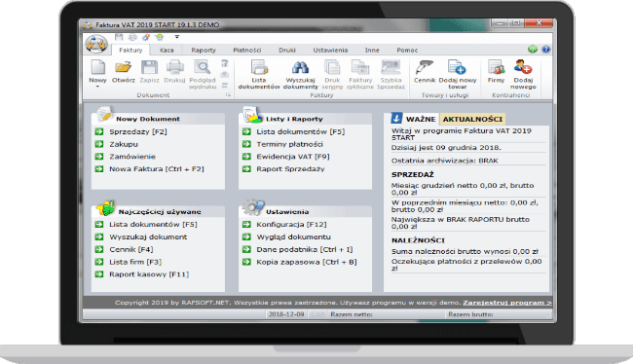
Task: Open Cennik [F4] link
Action: [x=131, y=249]
